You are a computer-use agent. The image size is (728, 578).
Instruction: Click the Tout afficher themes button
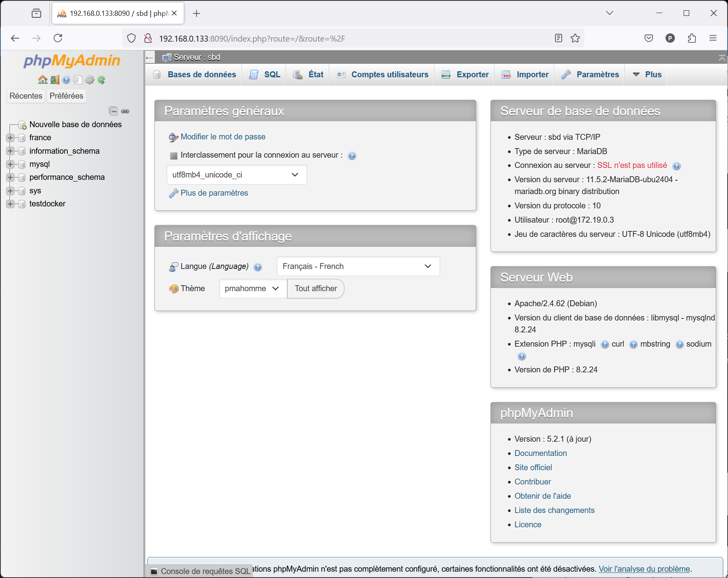(316, 288)
